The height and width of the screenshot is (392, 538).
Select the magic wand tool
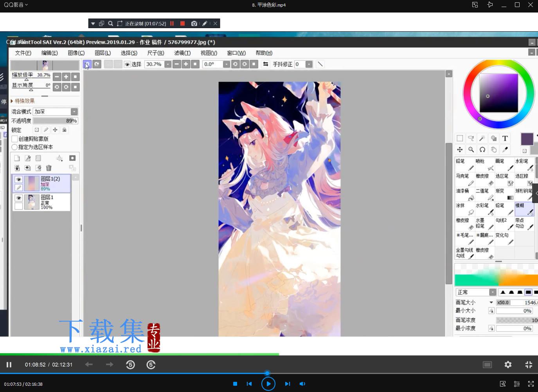tap(482, 138)
